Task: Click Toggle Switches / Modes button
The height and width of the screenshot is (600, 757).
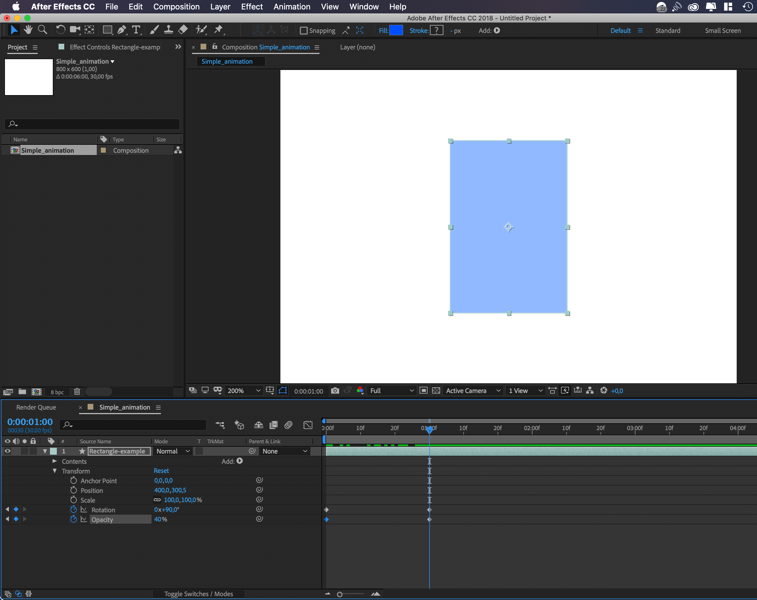Action: click(x=198, y=594)
